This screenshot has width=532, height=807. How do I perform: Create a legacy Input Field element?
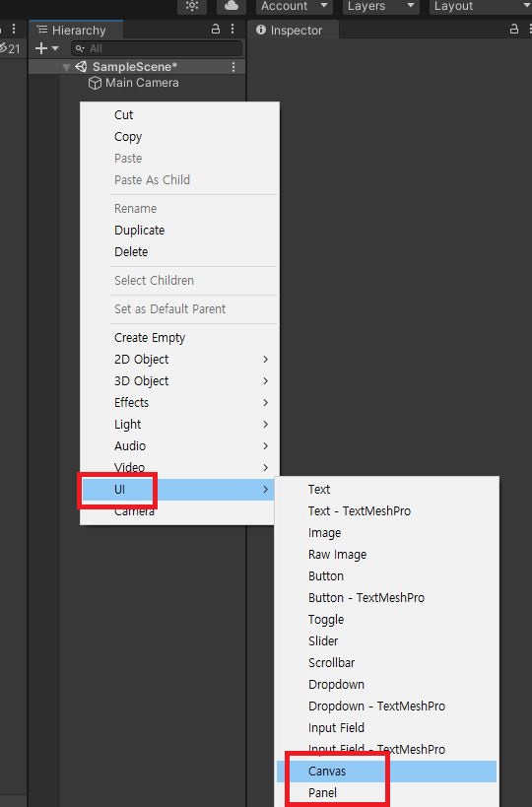(386, 728)
